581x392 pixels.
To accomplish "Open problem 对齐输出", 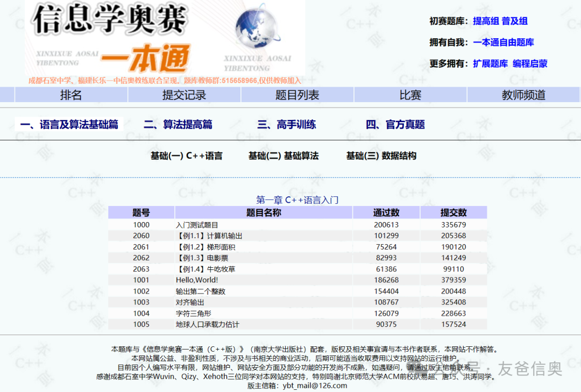I will pyautogui.click(x=190, y=302).
